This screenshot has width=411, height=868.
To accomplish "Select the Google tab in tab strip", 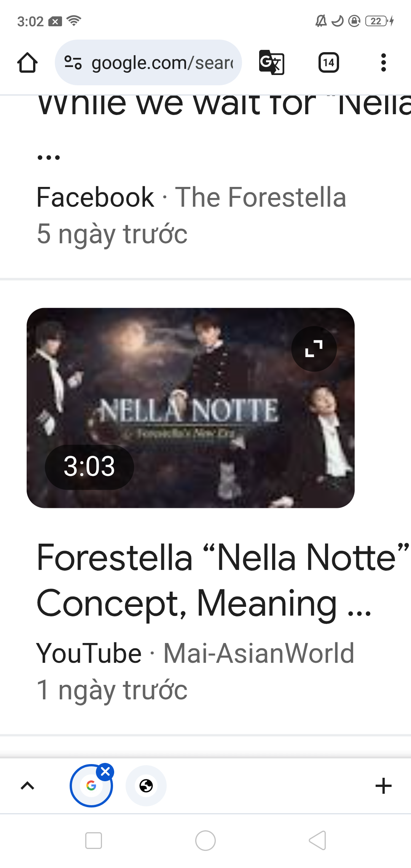I will tap(91, 786).
